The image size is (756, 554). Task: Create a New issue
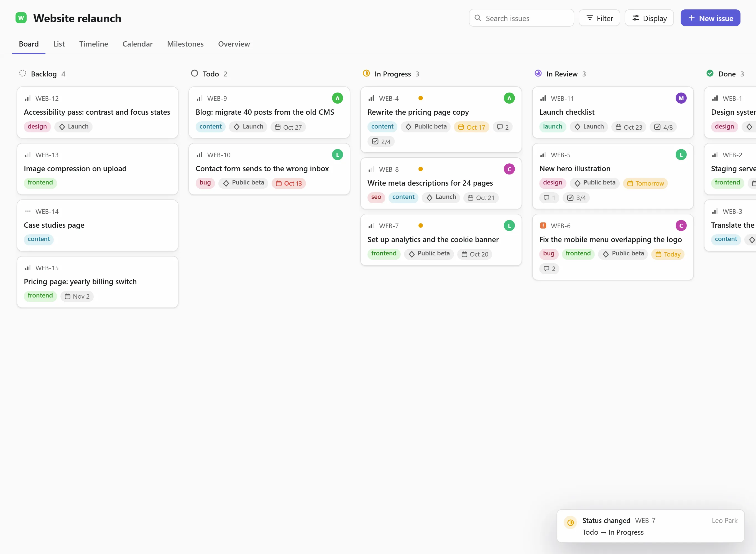tap(710, 18)
